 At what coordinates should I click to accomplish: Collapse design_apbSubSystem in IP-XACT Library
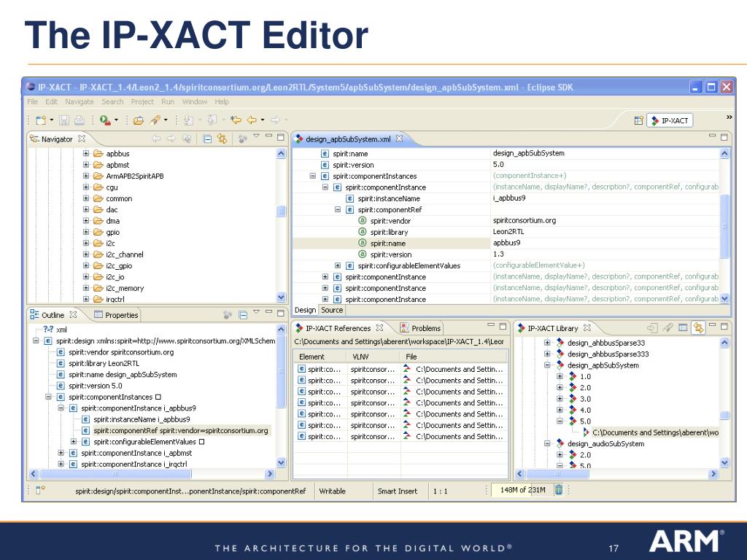[547, 365]
